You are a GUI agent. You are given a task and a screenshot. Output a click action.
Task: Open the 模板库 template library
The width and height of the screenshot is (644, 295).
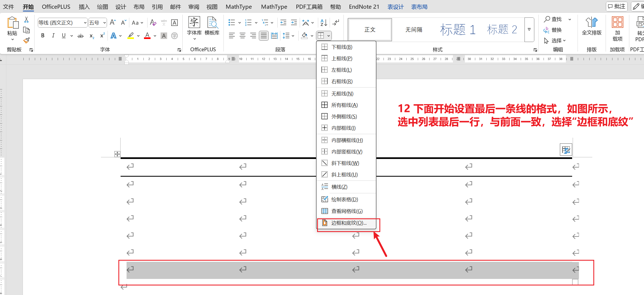212,26
